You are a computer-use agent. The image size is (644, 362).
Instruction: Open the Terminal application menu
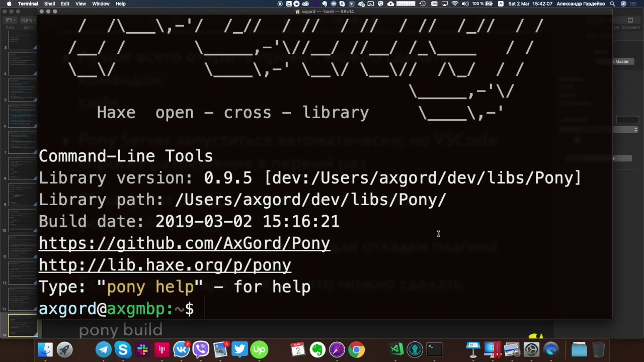click(28, 4)
